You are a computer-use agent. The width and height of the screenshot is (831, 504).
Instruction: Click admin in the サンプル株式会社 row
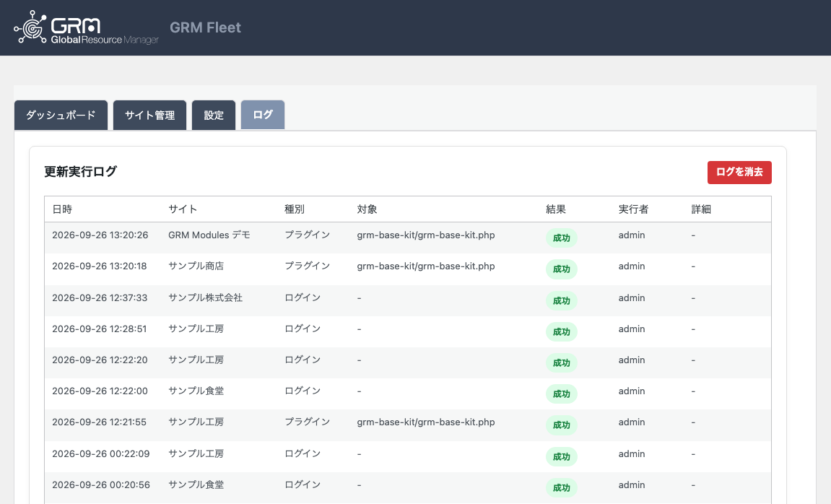pyautogui.click(x=632, y=297)
